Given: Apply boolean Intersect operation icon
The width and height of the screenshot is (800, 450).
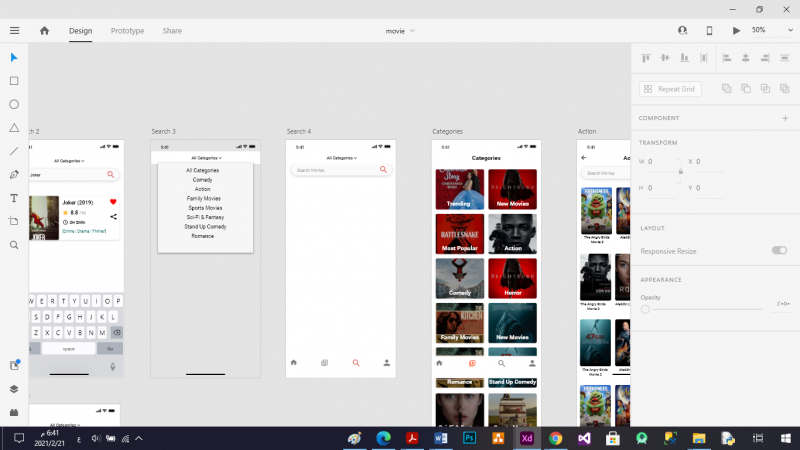Looking at the screenshot, I should pyautogui.click(x=765, y=89).
